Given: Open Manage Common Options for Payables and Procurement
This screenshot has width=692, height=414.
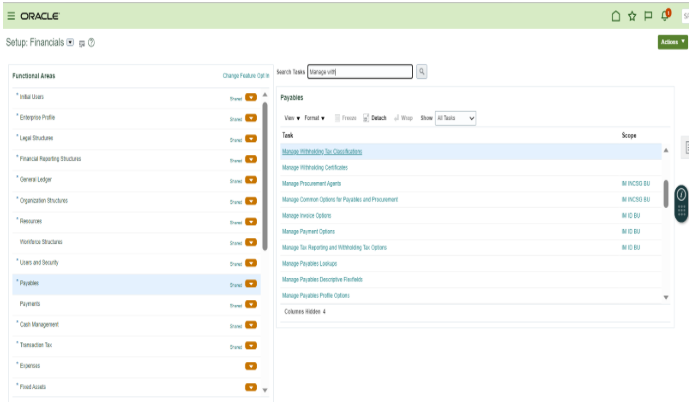Looking at the screenshot, I should pyautogui.click(x=340, y=199).
